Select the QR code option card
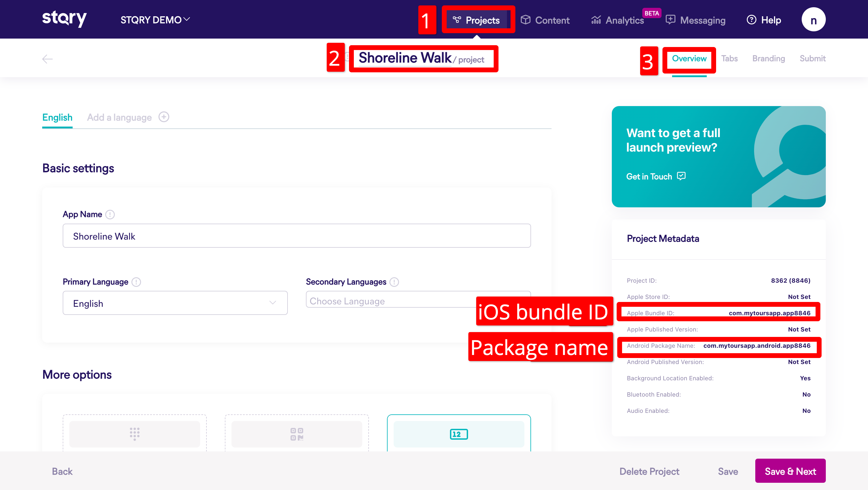The height and width of the screenshot is (490, 868). (x=297, y=434)
